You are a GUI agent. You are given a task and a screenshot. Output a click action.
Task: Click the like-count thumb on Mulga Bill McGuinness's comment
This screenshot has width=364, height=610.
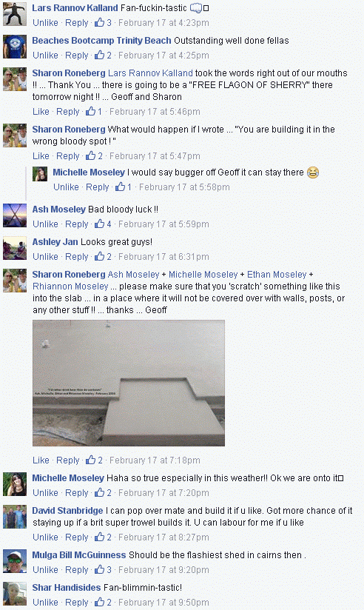tap(100, 570)
